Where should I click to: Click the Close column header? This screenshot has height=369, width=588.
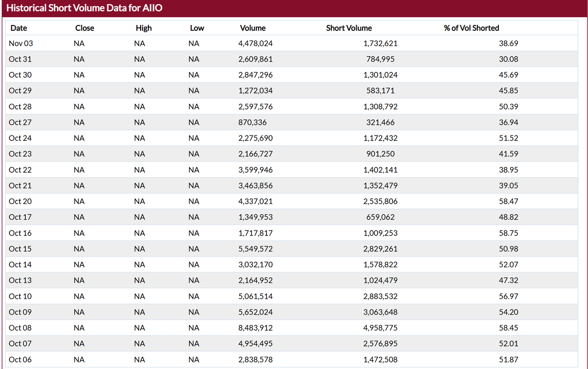[85, 28]
